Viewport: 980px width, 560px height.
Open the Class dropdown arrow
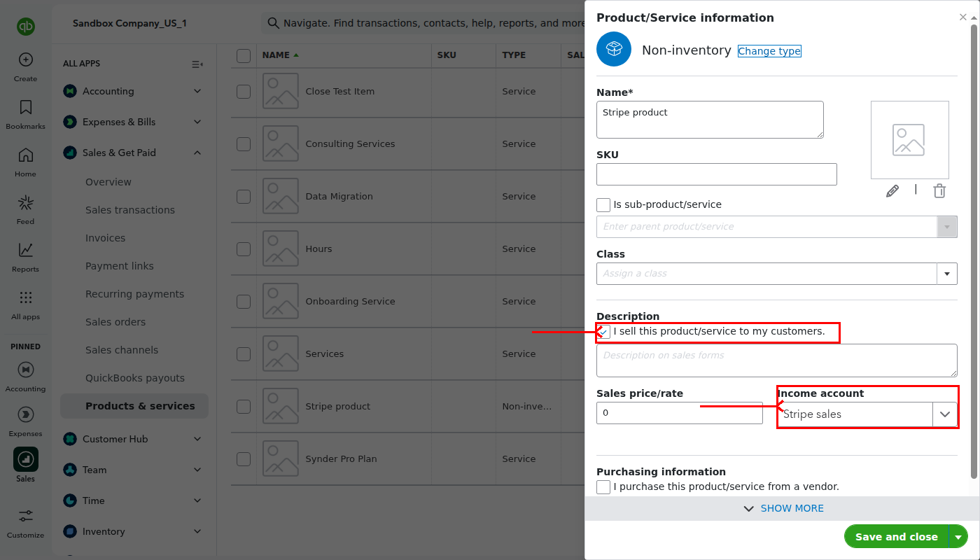pyautogui.click(x=947, y=274)
